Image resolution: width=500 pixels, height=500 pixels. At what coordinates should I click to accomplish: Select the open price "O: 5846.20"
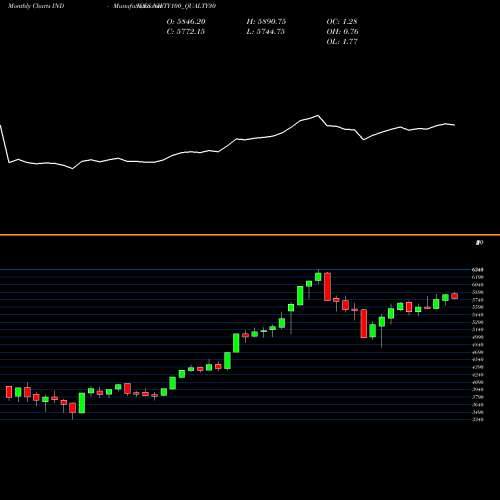coord(186,22)
